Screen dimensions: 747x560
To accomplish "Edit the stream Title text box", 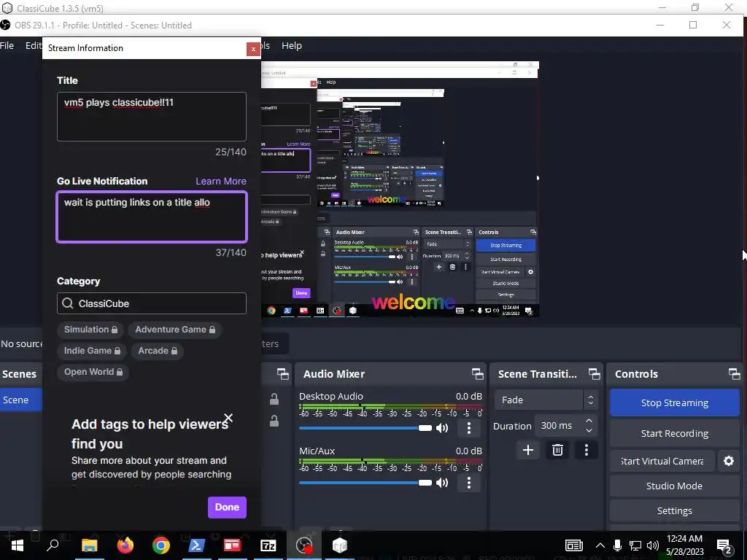I will 152,117.
